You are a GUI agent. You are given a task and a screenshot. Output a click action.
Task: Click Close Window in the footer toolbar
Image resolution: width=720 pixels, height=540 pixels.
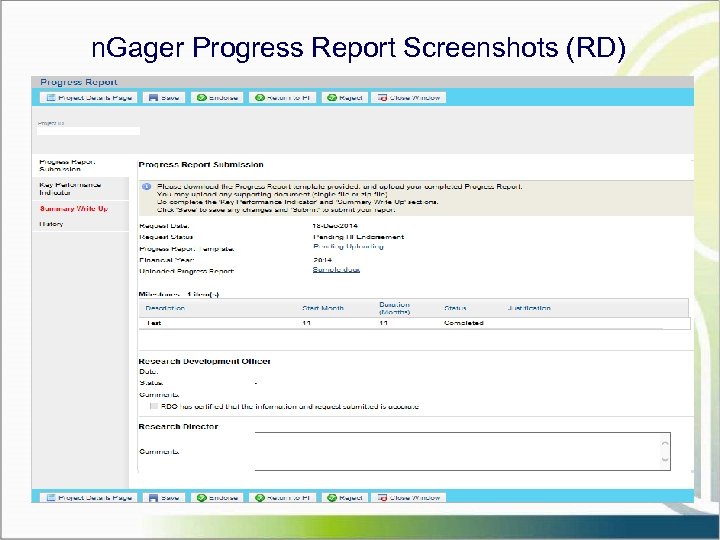tap(409, 497)
